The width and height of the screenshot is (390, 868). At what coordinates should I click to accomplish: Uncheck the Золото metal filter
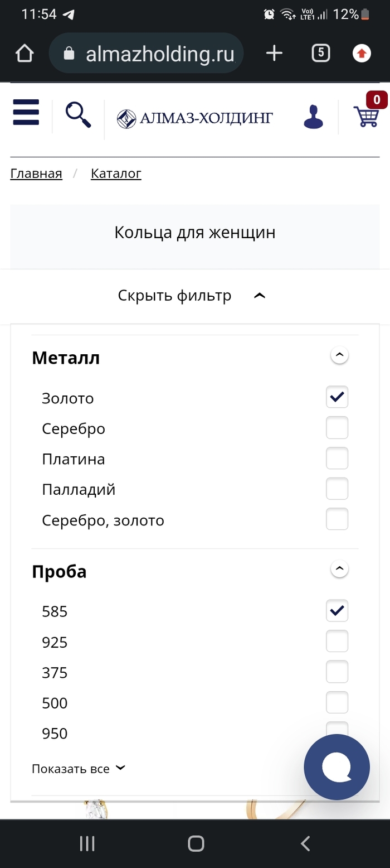(337, 397)
